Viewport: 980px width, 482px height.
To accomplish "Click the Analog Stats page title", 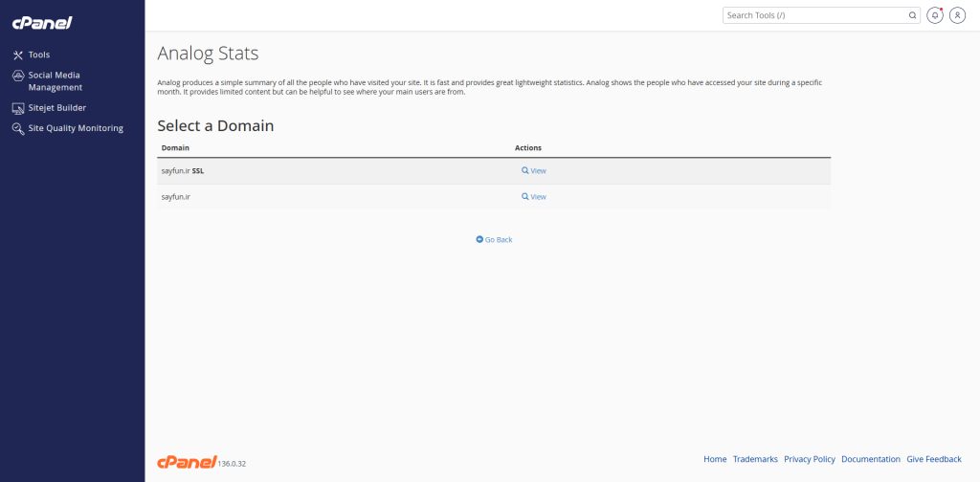I will tap(208, 54).
